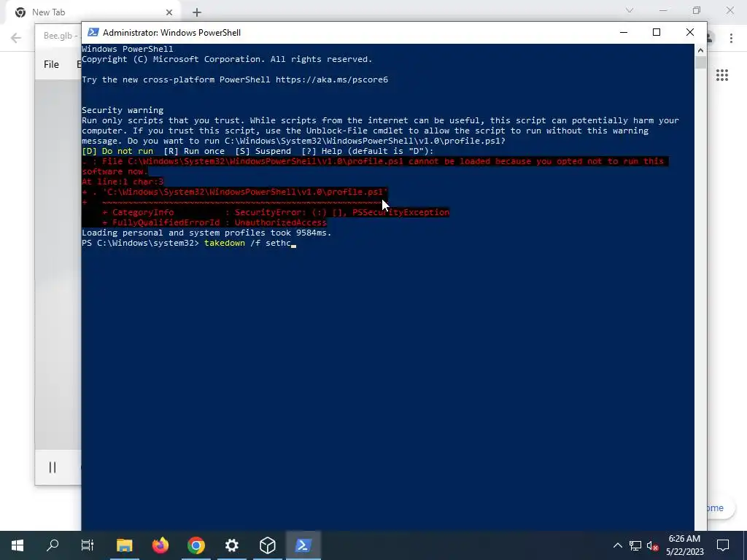Click the muted volume tray icon
The width and height of the screenshot is (747, 560).
pyautogui.click(x=653, y=545)
